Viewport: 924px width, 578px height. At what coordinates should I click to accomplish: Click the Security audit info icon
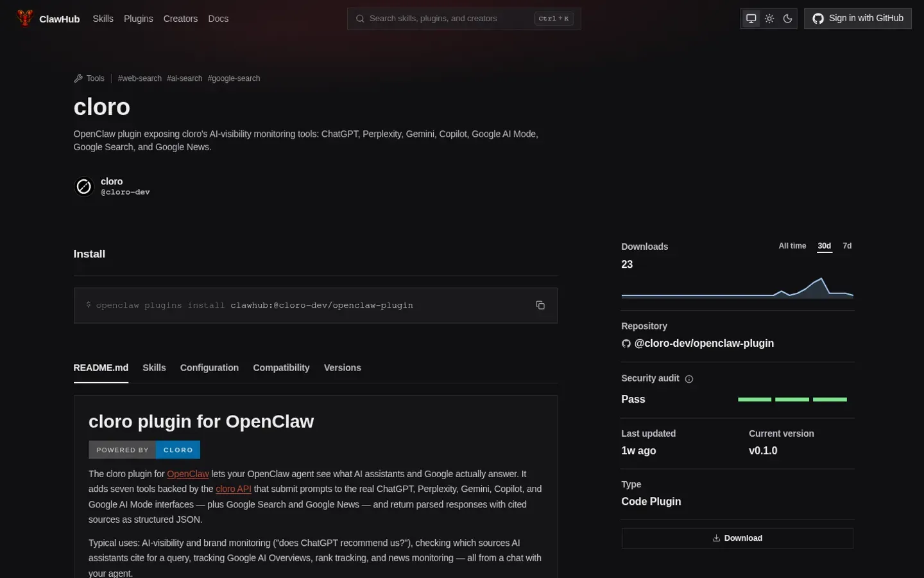coord(689,379)
